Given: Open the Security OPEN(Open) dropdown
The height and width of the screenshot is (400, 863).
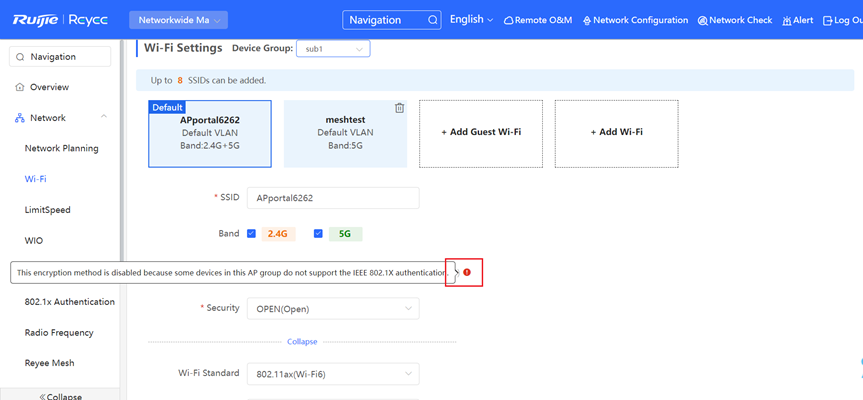Looking at the screenshot, I should [332, 309].
